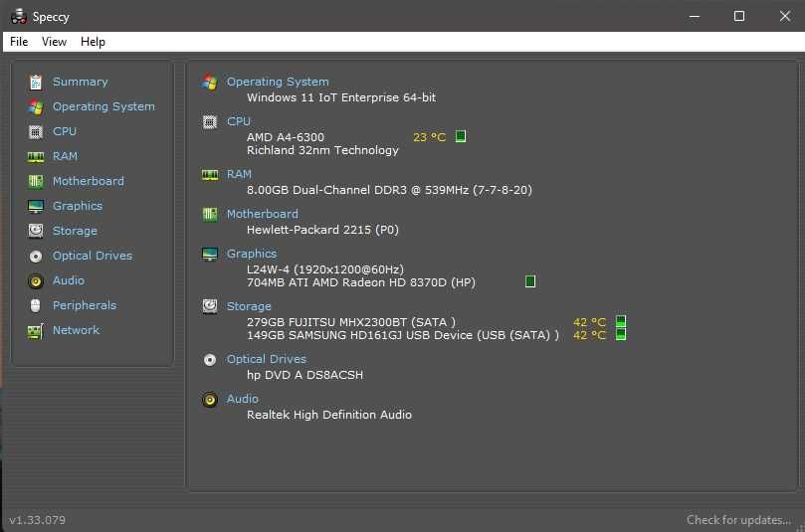Select Peripherals in the sidebar

point(85,305)
